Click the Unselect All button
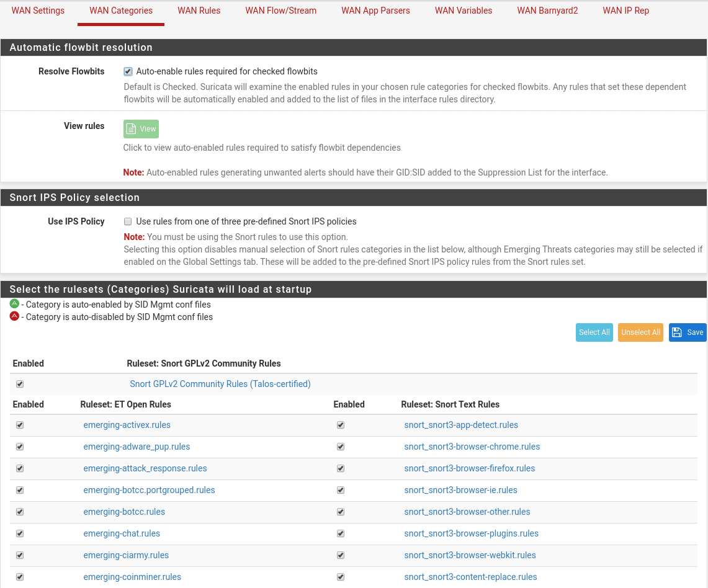 coord(640,332)
